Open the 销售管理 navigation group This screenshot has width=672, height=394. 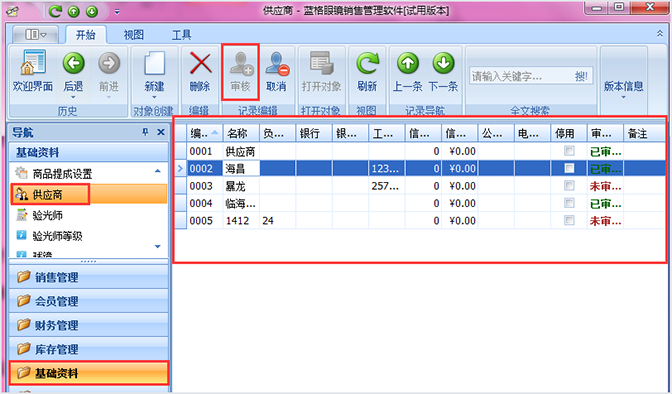tap(89, 277)
